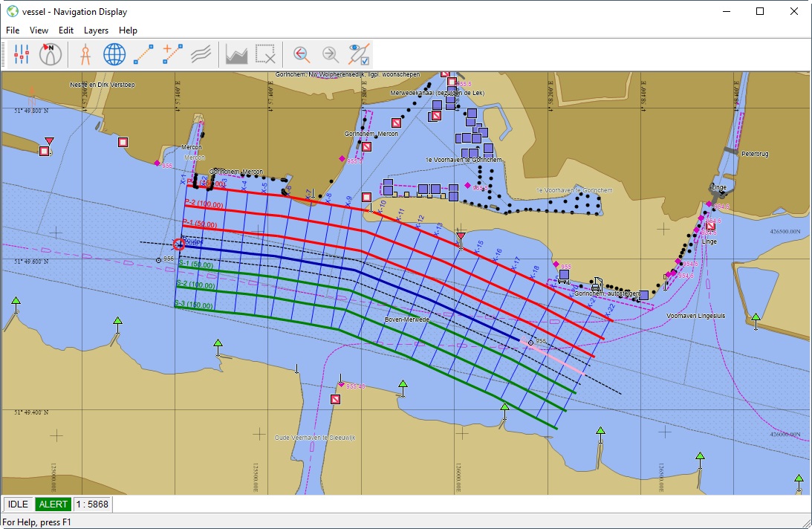
Task: Click the dashed-box clear selection icon
Action: pyautogui.click(x=266, y=54)
